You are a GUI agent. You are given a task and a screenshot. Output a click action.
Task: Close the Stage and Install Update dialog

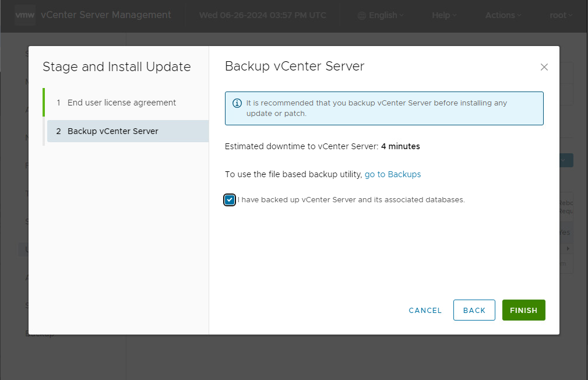(x=544, y=67)
